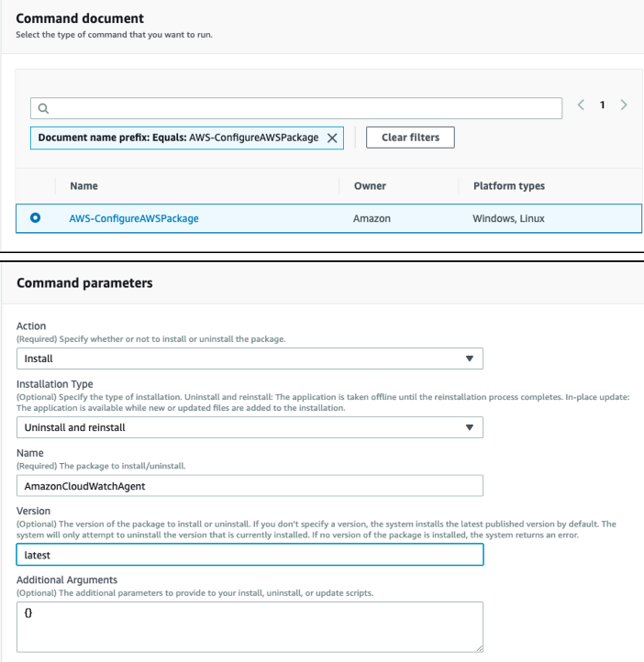Expand the Action dropdown arrow

click(469, 359)
